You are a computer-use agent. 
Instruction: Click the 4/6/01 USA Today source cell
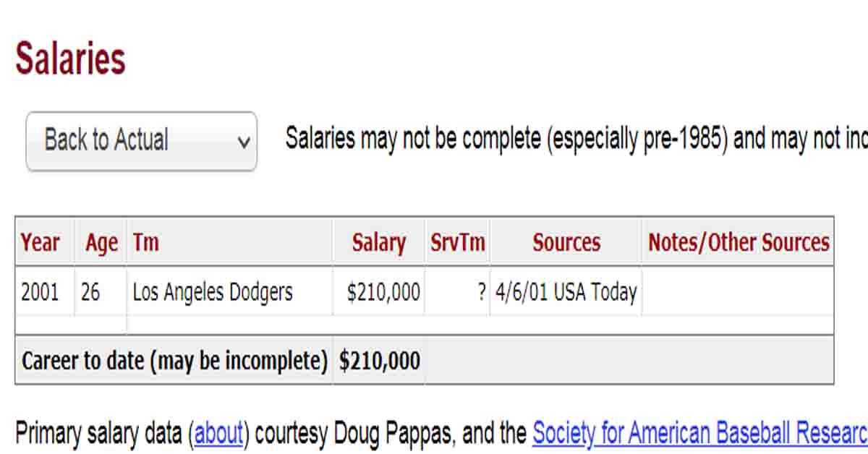(566, 292)
